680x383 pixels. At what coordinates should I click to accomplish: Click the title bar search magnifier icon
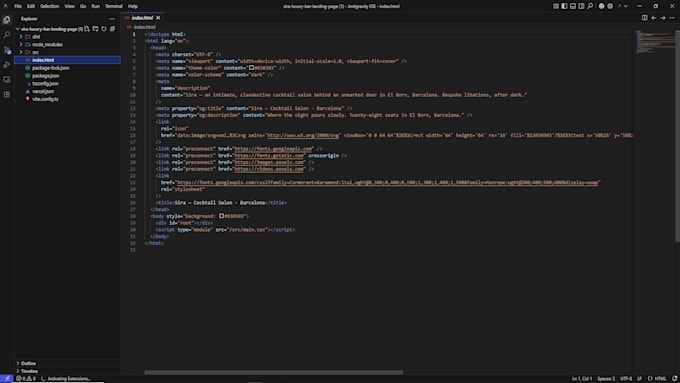(x=590, y=6)
